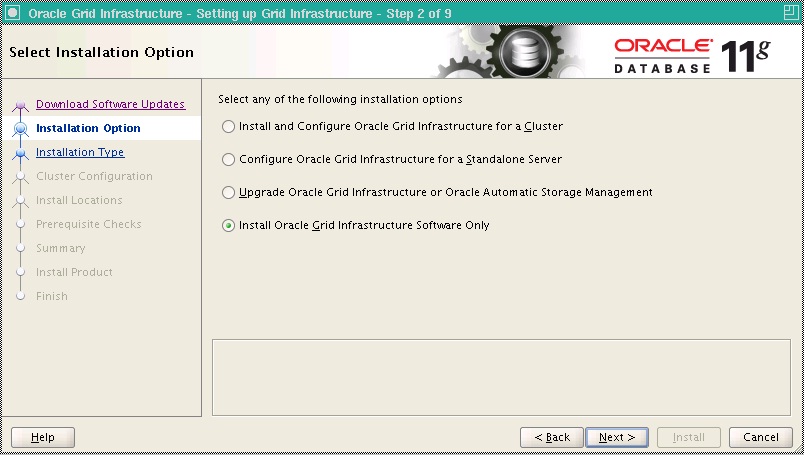Open the Download Software Updates step link
Image resolution: width=804 pixels, height=455 pixels.
(110, 104)
